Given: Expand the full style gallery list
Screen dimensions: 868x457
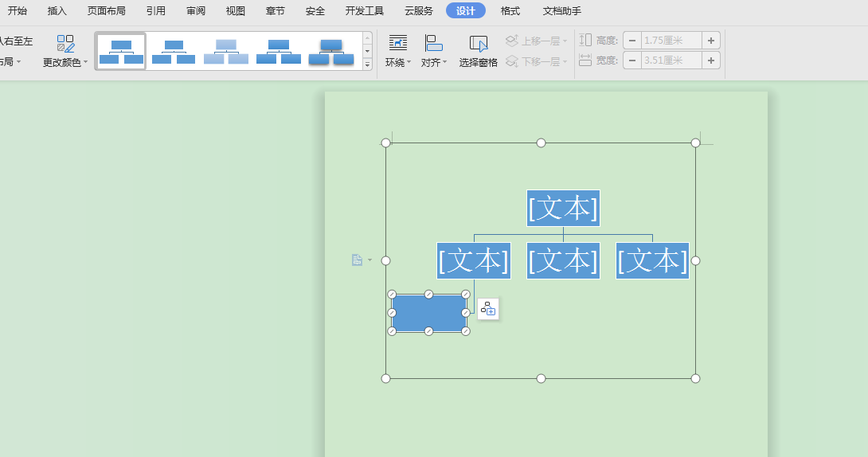Looking at the screenshot, I should tap(367, 64).
